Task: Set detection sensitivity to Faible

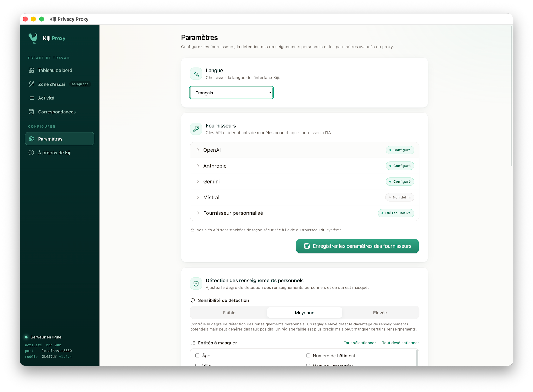Action: (x=229, y=313)
